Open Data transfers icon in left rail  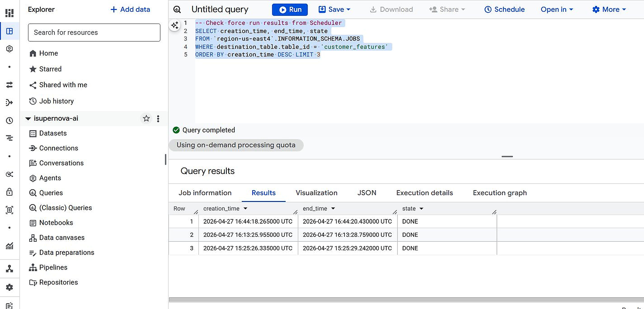pyautogui.click(x=9, y=85)
